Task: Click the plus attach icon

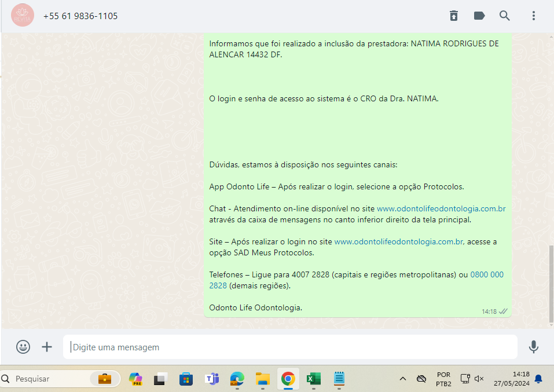Action: pos(47,347)
